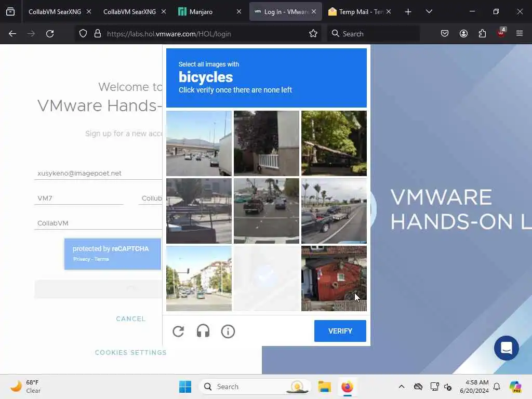Open the tracking protection shield icon

(x=83, y=34)
